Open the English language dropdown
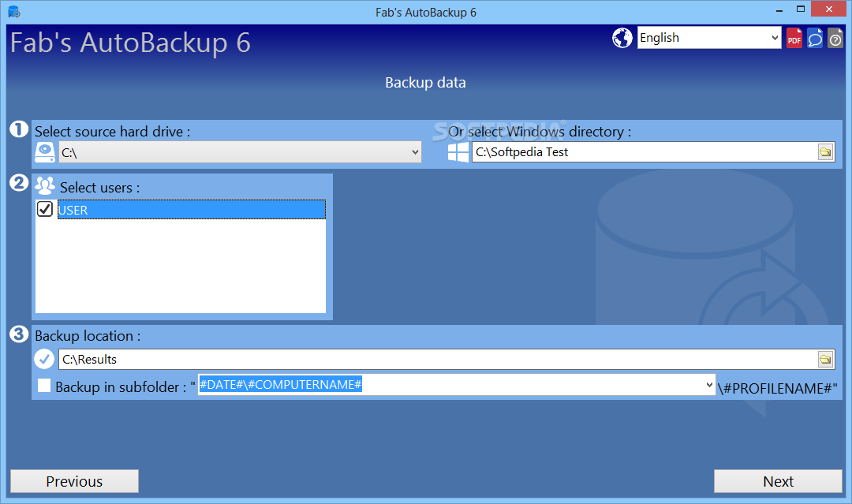The height and width of the screenshot is (504, 852). click(x=709, y=38)
